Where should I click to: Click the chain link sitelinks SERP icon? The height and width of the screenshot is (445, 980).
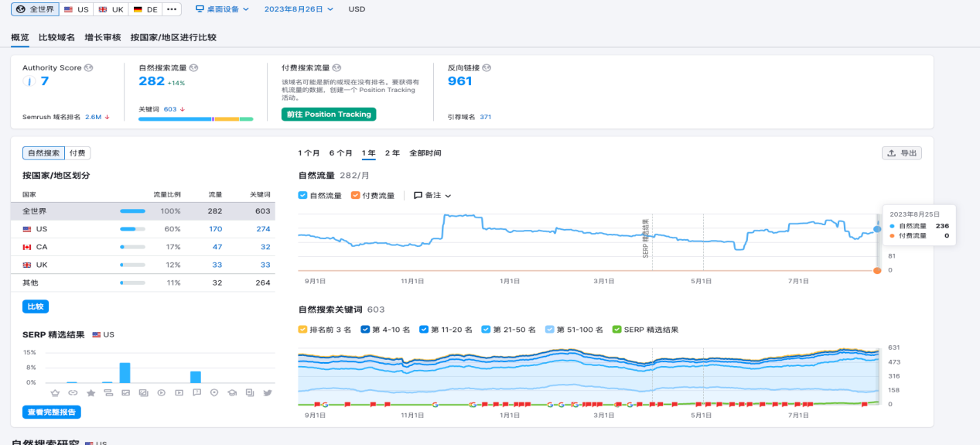point(73,393)
